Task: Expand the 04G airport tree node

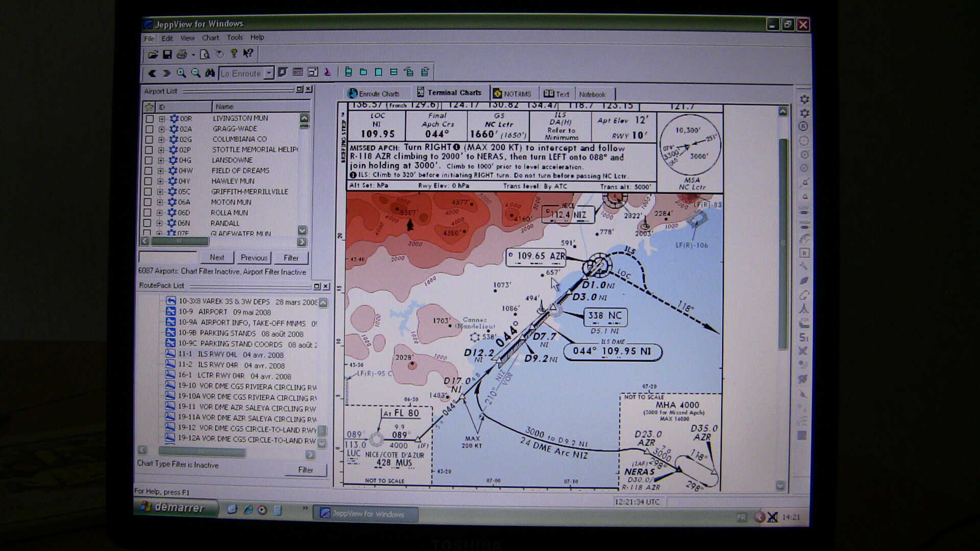Action: [161, 160]
